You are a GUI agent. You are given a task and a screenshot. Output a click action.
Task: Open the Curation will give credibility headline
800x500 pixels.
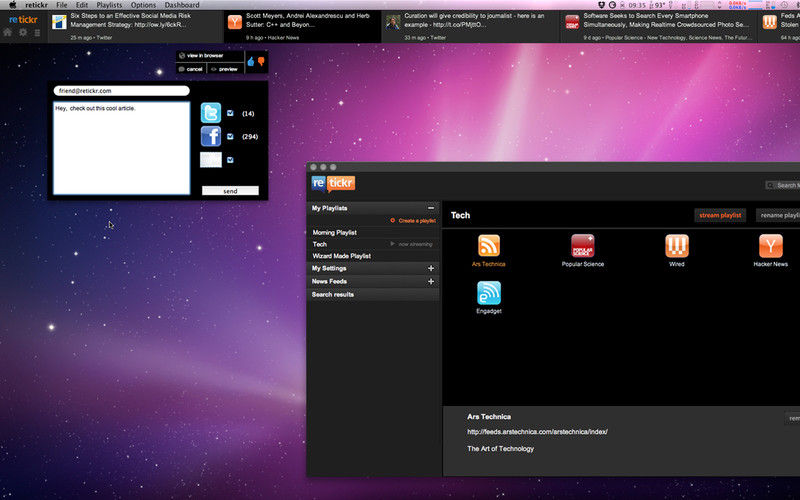(474, 20)
